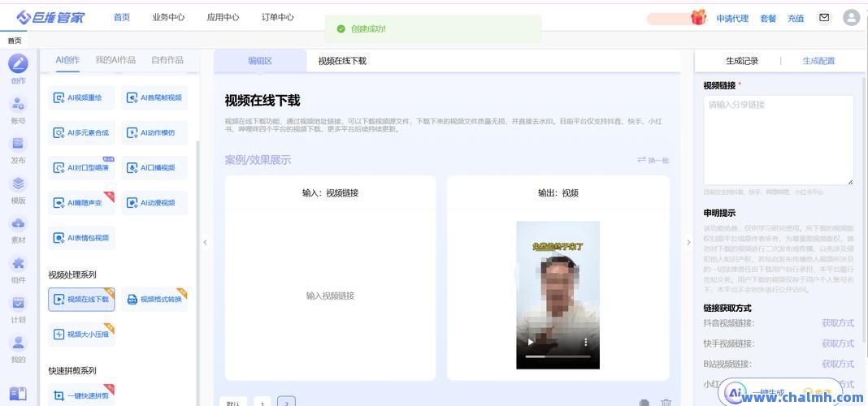This screenshot has height=406, width=868.
Task: Select the 视频在线下载 tool
Action: pos(81,300)
